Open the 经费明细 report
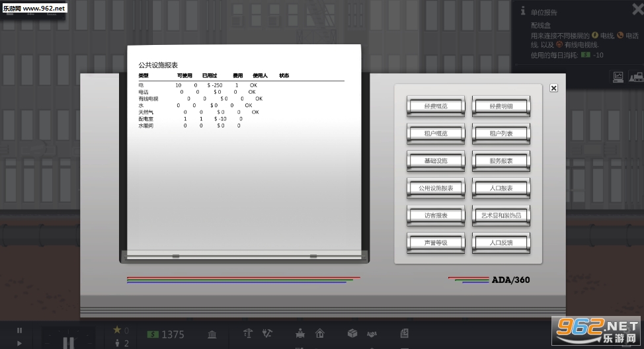 click(501, 106)
